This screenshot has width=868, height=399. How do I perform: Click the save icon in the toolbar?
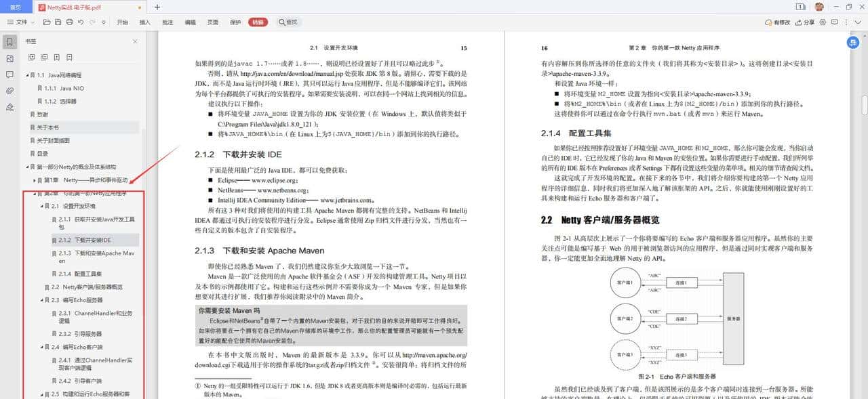tap(58, 22)
